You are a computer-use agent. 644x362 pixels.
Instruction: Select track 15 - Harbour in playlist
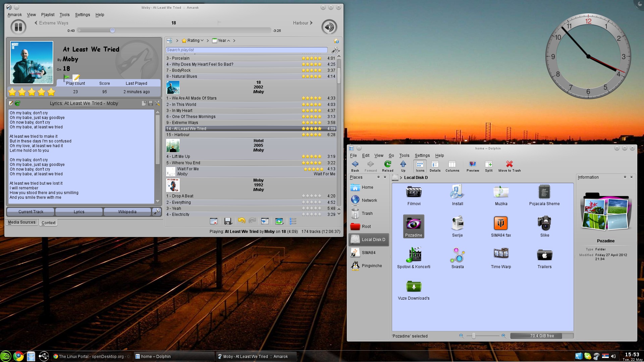click(x=251, y=135)
